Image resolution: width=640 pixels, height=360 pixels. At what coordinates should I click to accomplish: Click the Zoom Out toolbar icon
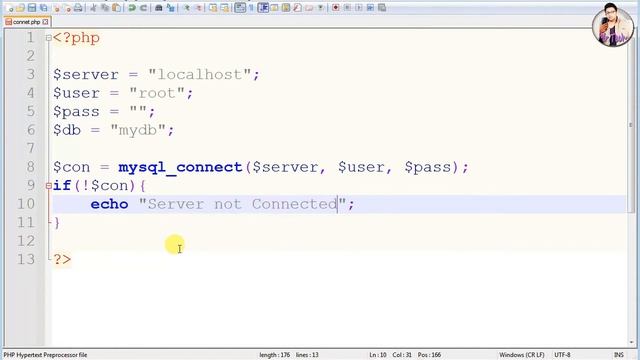click(x=198, y=8)
